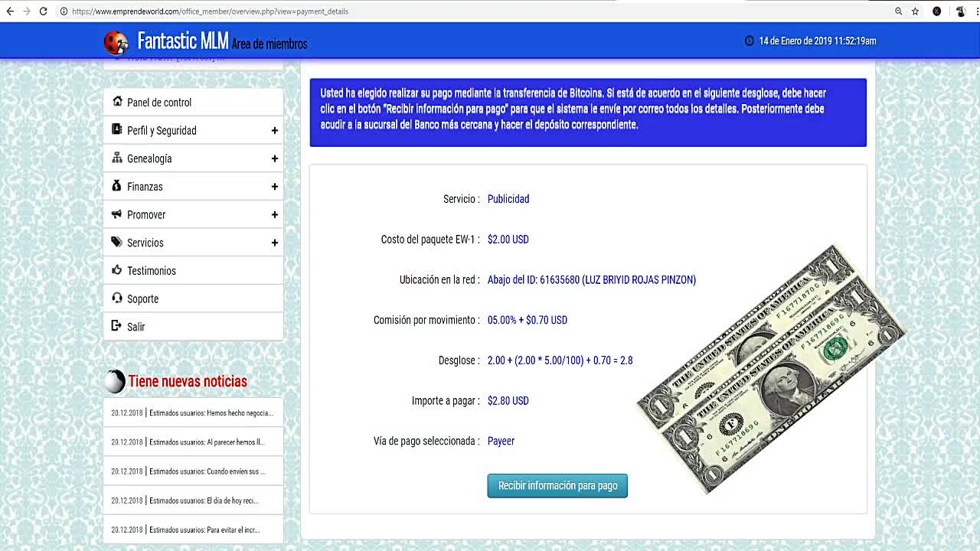Click 'Tiene nuevas noticias' heading
980x551 pixels.
[188, 381]
